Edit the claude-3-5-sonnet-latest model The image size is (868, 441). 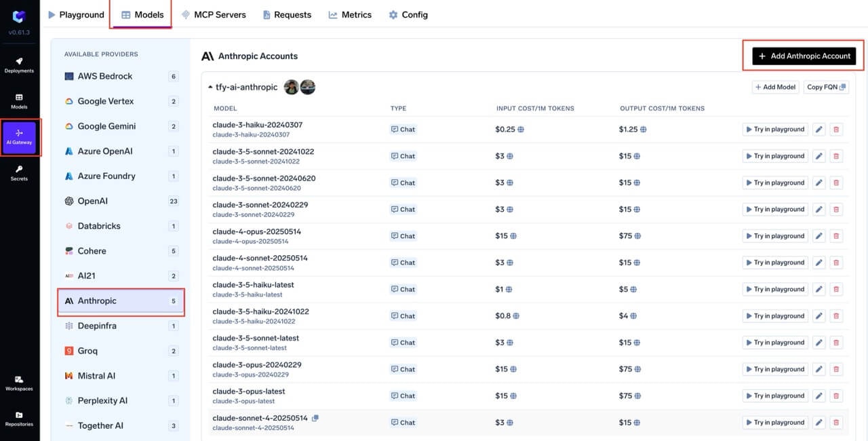coord(818,343)
